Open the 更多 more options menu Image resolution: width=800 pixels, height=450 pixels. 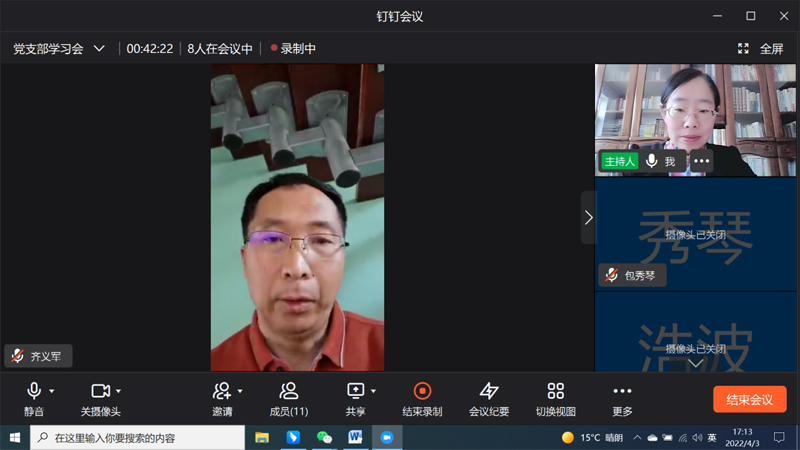[x=622, y=391]
